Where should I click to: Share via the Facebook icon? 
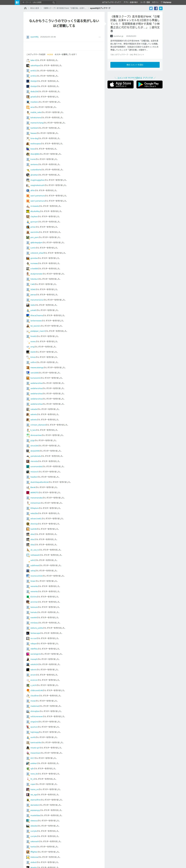tap(156, 8)
